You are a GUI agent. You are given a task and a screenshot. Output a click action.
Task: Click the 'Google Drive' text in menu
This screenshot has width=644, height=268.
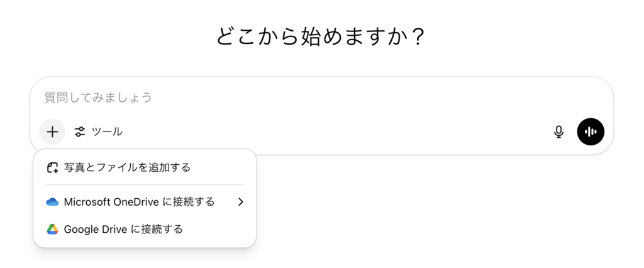pos(96,229)
